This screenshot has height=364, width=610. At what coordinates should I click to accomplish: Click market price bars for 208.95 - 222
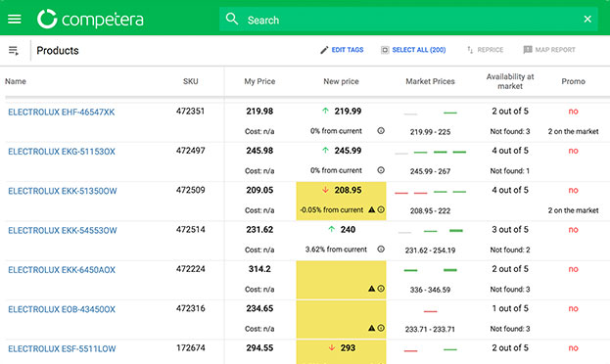(x=430, y=192)
